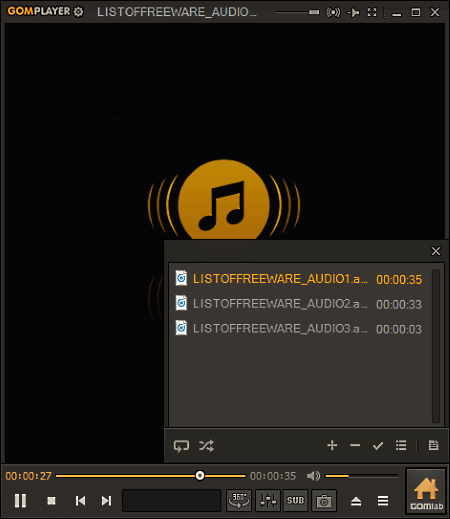Screen dimensions: 450x519
Task: Click file icon beside LISTOFFREEWARE_AUDIO1
Action: pos(181,278)
